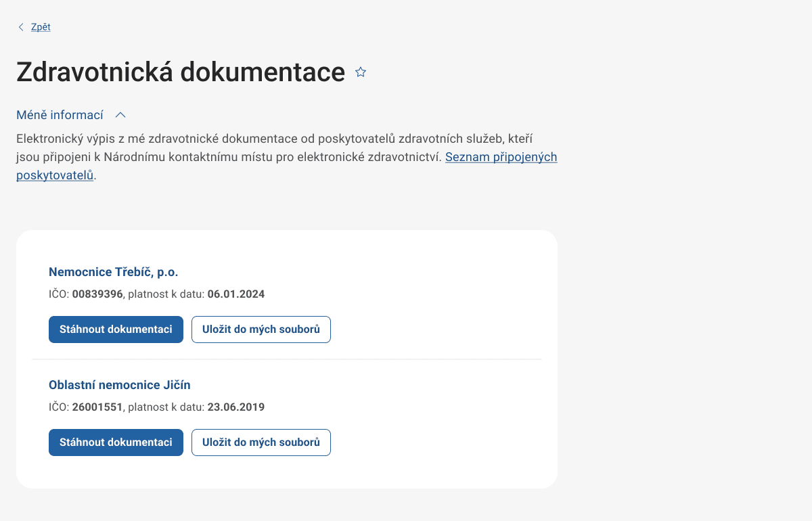This screenshot has width=812, height=521.
Task: Click "Uložit do mých souborů" for Nemocnice Třebíč
Action: click(x=261, y=330)
